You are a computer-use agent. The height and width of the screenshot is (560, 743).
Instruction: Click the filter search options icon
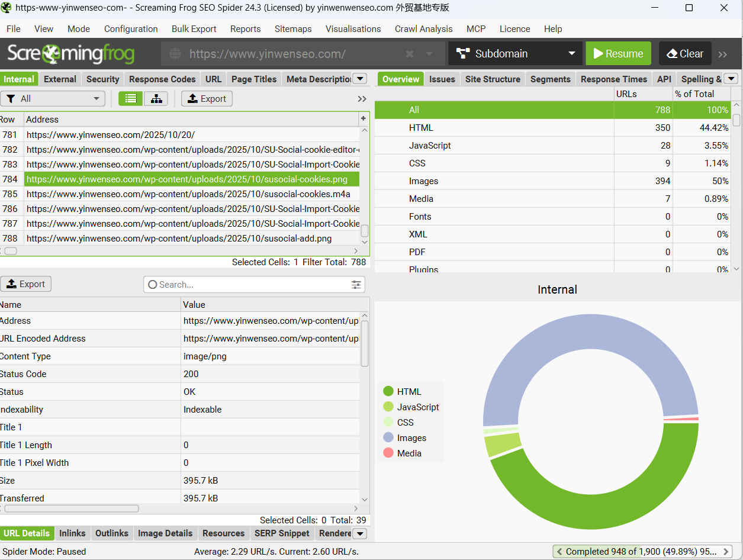click(x=356, y=285)
